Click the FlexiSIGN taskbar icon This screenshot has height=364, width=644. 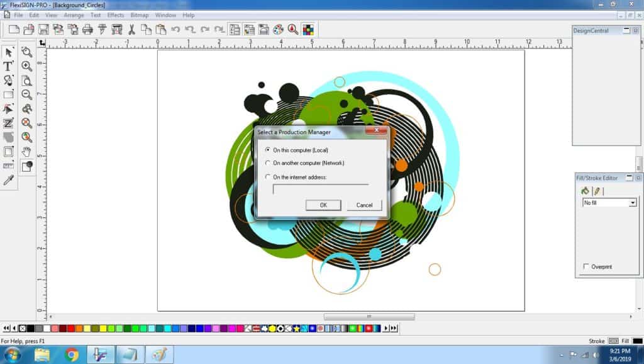point(100,355)
